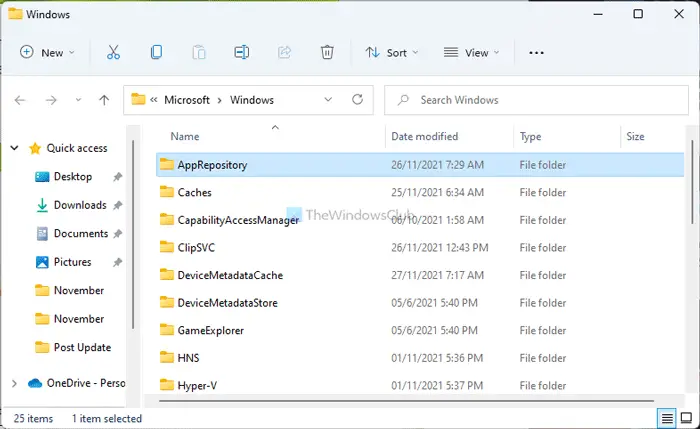The image size is (700, 429).
Task: Open Documents in Quick access
Action: [81, 234]
